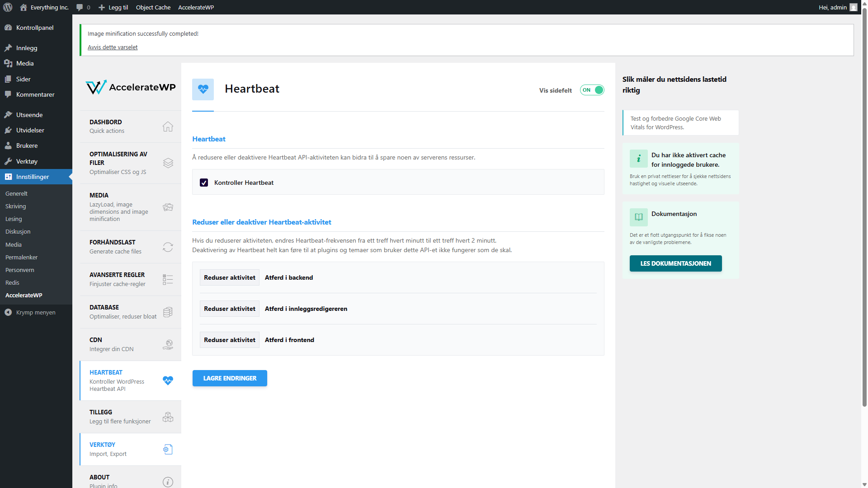The image size is (868, 488).
Task: Go to Generelt settings submenu
Action: tap(16, 193)
